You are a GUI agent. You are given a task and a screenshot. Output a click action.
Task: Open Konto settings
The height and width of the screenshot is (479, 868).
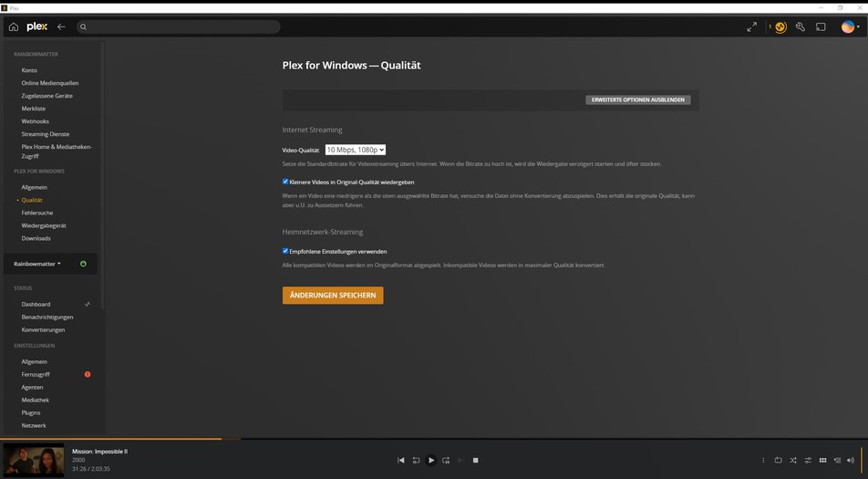click(29, 70)
